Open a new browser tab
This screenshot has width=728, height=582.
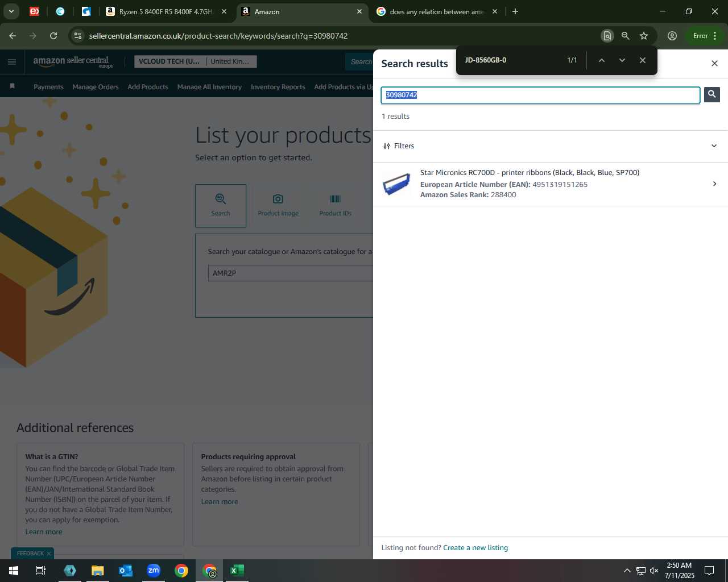click(x=515, y=11)
